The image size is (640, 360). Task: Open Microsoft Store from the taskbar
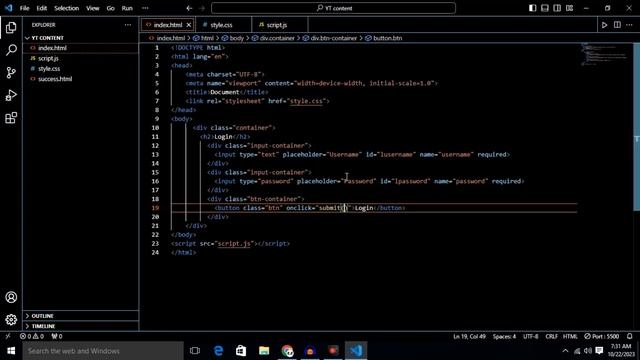pyautogui.click(x=241, y=351)
